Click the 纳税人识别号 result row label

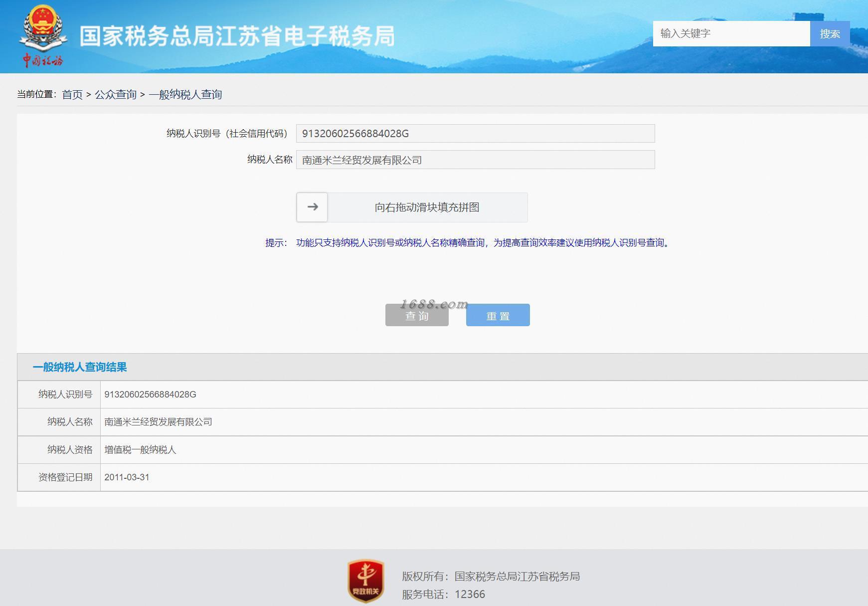click(x=65, y=395)
